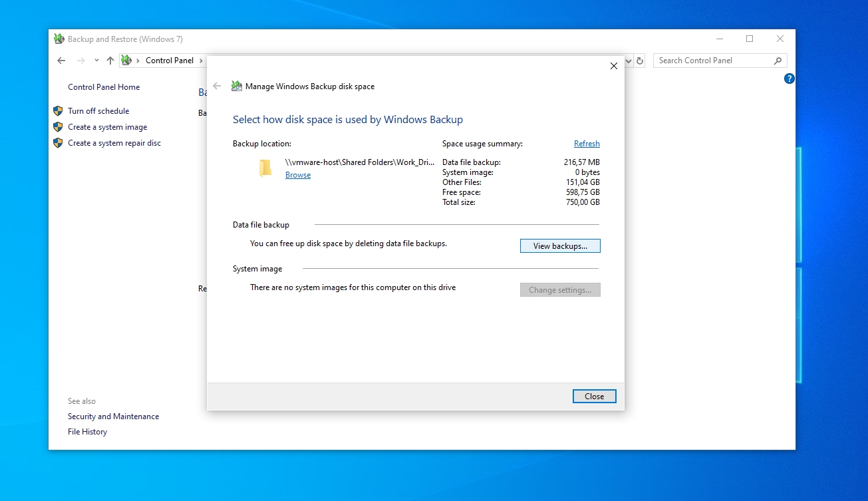Click the 0 bytes system image value
The image size is (868, 501).
pos(587,172)
